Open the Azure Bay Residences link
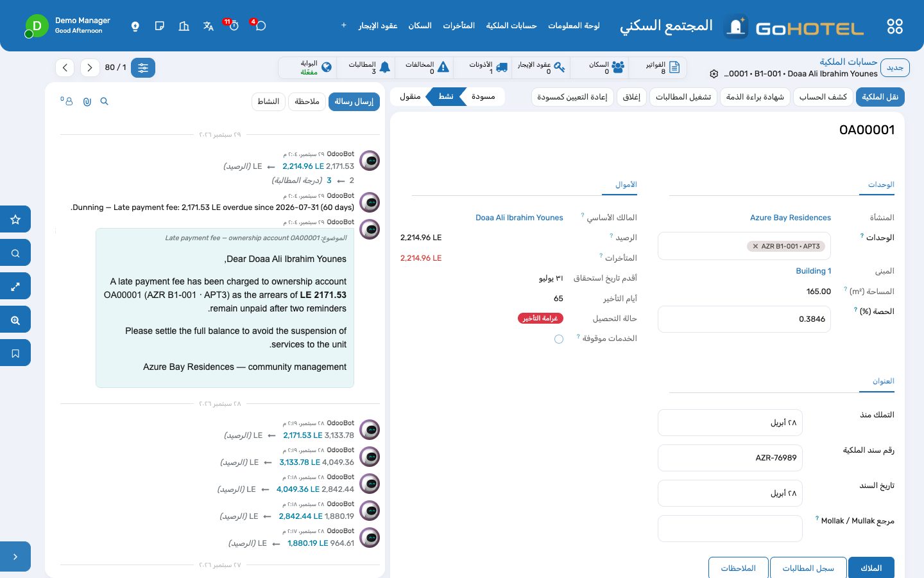 click(x=791, y=218)
